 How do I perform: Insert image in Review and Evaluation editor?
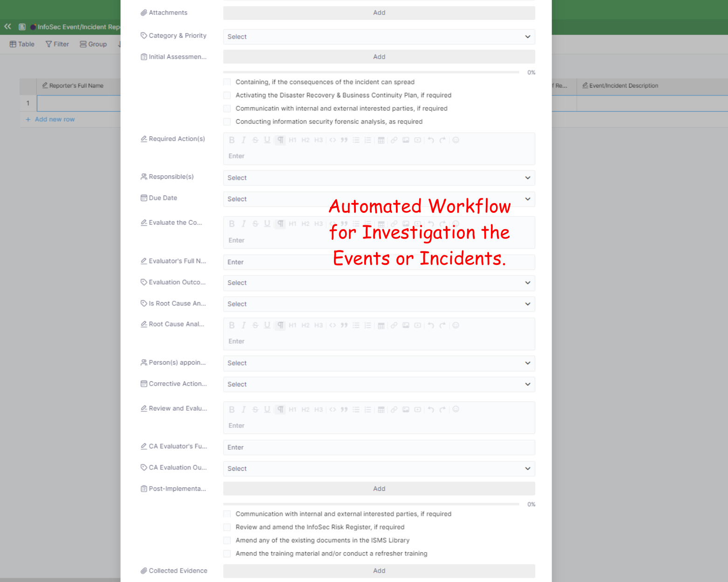click(406, 410)
